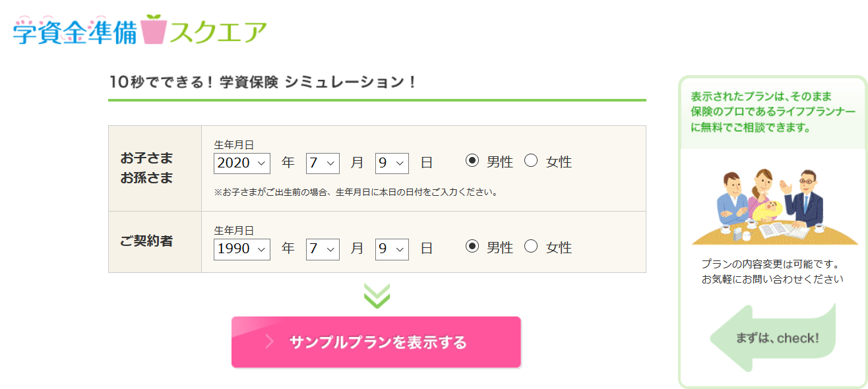Click the pink flowerpot icon in logo
868x389 pixels.
(x=153, y=29)
